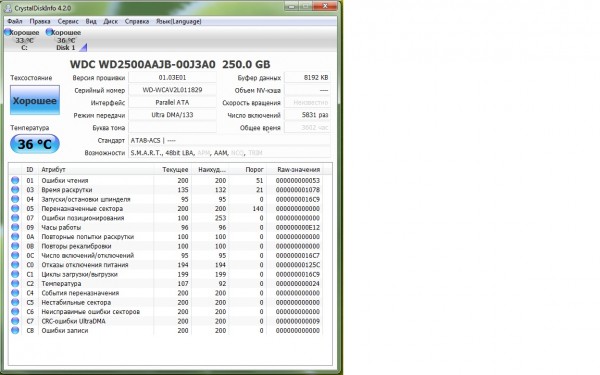This screenshot has width=600, height=375.
Task: Click the Порог column header
Action: click(x=248, y=170)
